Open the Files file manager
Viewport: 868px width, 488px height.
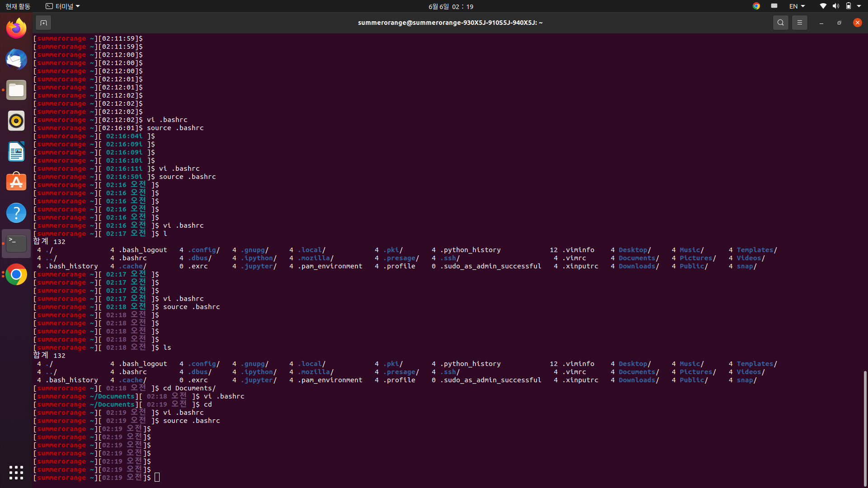[x=16, y=90]
